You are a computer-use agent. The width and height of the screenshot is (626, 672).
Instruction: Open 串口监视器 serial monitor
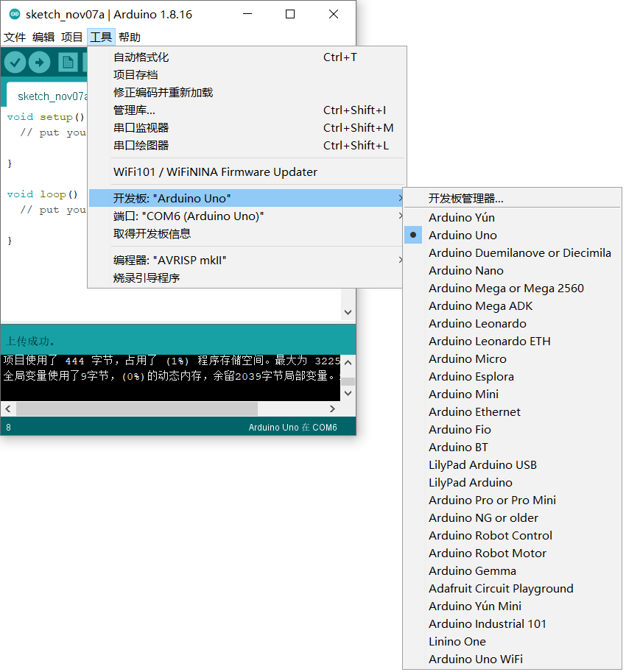pos(246,128)
